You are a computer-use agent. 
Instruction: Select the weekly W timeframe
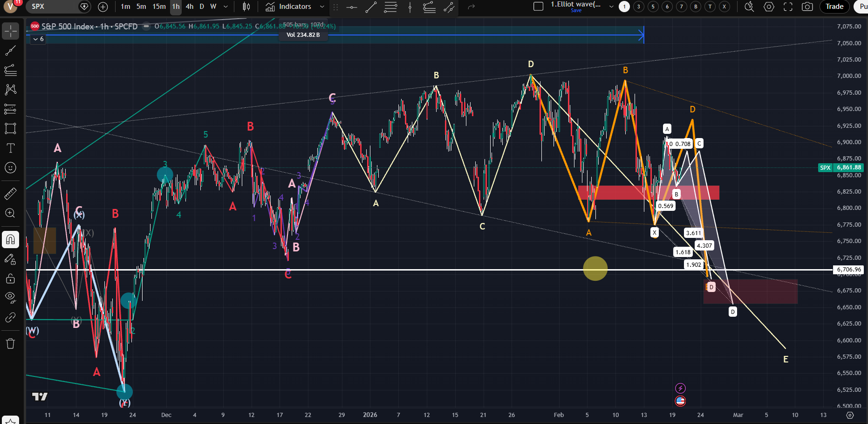(213, 7)
